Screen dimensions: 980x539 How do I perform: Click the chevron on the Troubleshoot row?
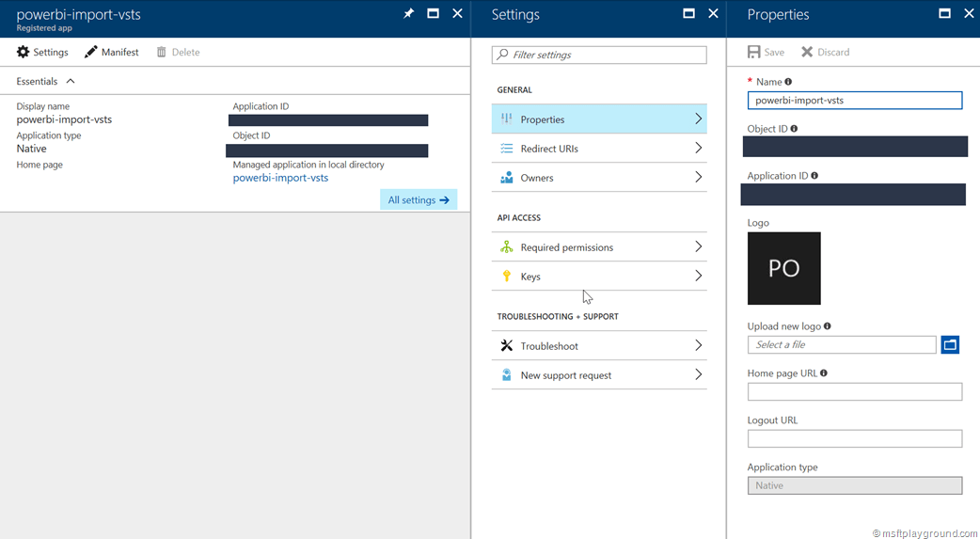pos(699,346)
